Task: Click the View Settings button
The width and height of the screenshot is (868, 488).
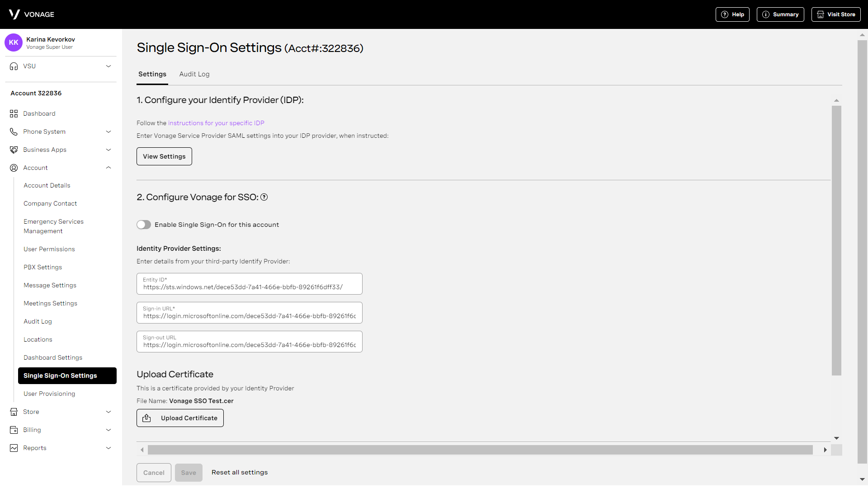Action: [x=164, y=156]
